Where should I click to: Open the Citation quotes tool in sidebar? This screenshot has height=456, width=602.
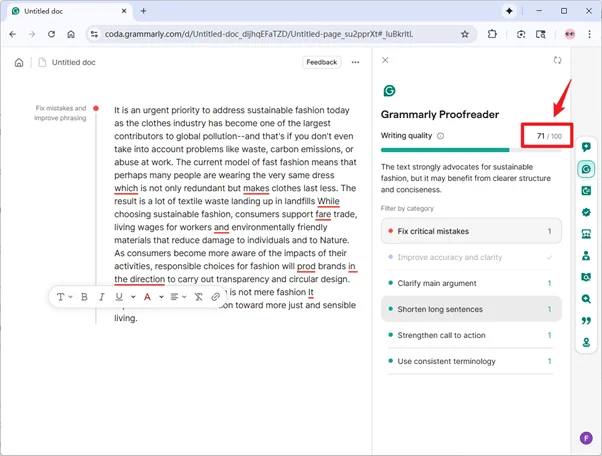[x=586, y=321]
